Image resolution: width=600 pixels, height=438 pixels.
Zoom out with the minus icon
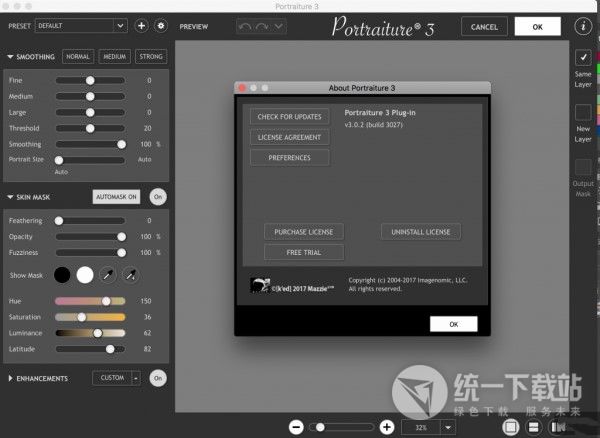tap(296, 427)
